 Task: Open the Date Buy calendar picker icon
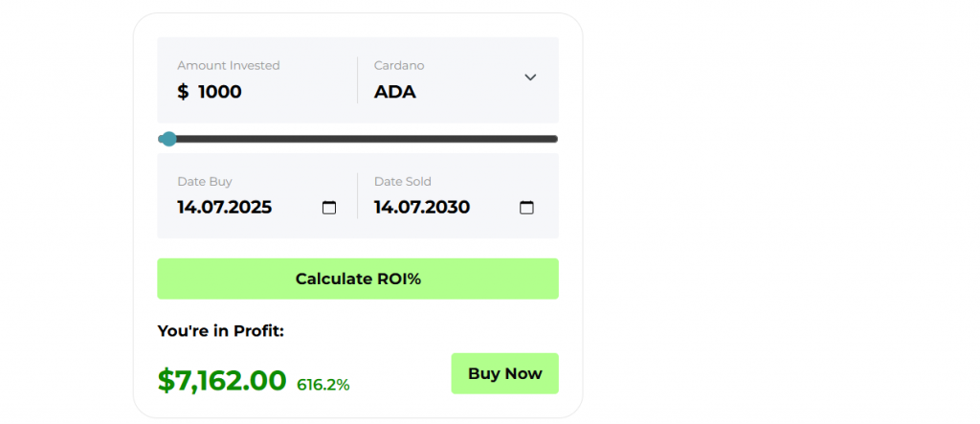(329, 208)
